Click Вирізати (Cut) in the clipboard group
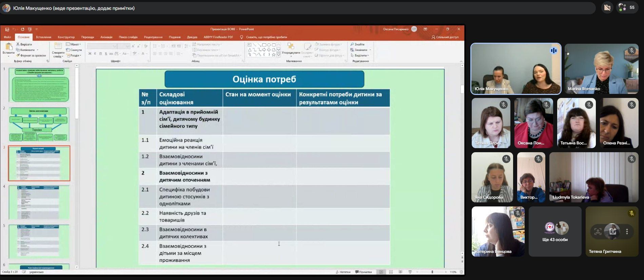 [24, 44]
